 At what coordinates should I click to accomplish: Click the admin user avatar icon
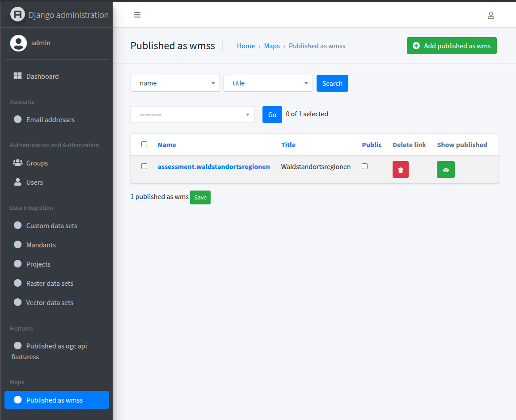[18, 43]
